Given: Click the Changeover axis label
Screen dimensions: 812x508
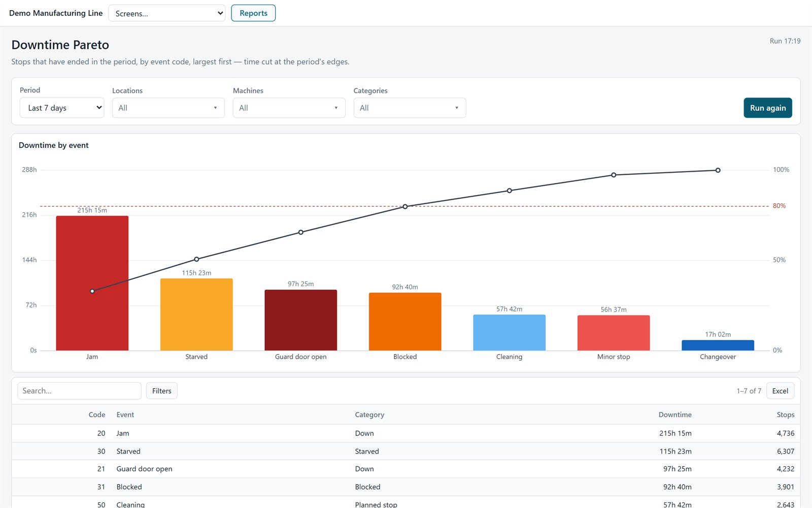Looking at the screenshot, I should click(x=718, y=357).
